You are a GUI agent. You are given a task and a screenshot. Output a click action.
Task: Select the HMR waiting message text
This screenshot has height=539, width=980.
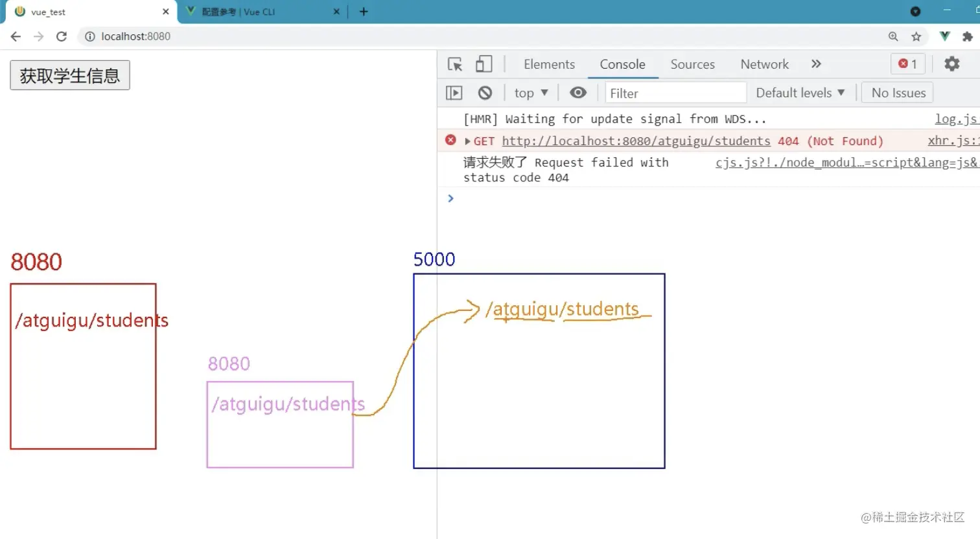tap(615, 119)
